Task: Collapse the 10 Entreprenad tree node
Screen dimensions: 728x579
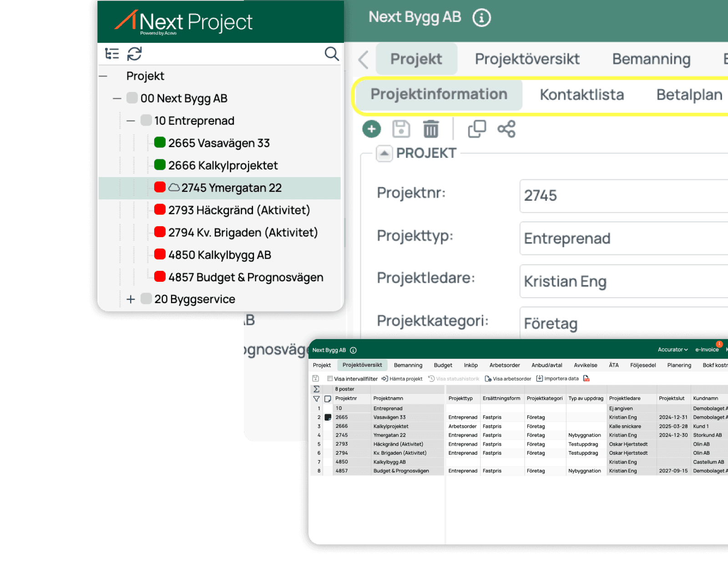Action: (131, 121)
